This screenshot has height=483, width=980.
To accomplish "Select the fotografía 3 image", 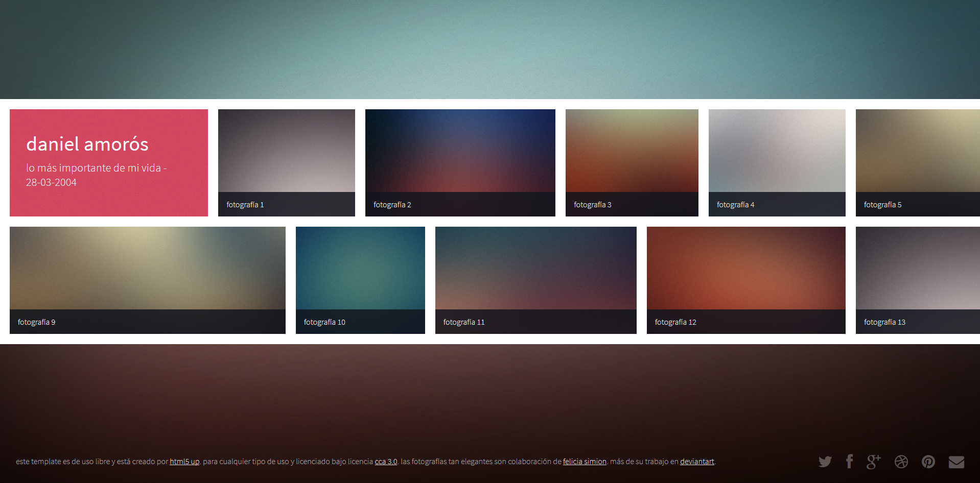I will coord(632,162).
